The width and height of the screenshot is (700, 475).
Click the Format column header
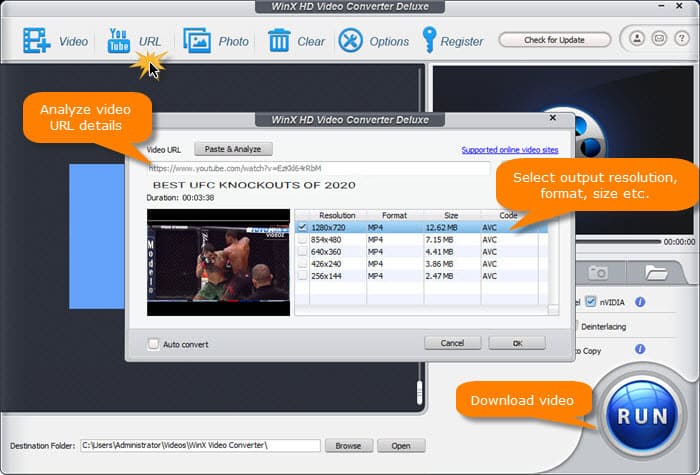click(x=395, y=215)
